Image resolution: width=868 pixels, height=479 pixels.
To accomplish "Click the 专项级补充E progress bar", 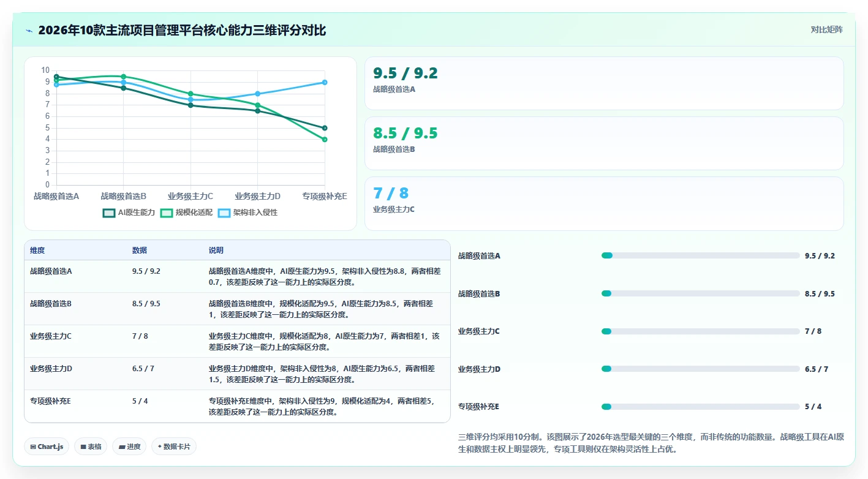I will 701,406.
